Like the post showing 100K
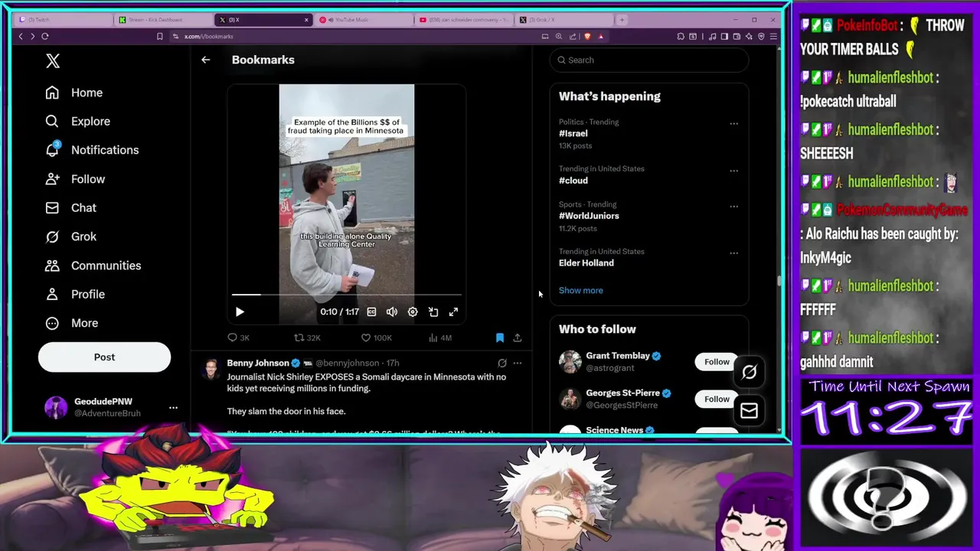The image size is (980, 551). click(376, 337)
